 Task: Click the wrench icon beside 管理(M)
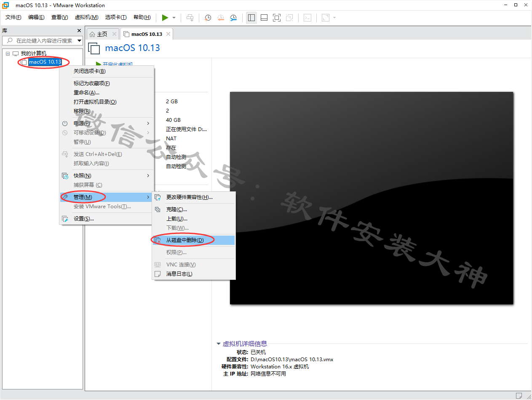coord(65,197)
